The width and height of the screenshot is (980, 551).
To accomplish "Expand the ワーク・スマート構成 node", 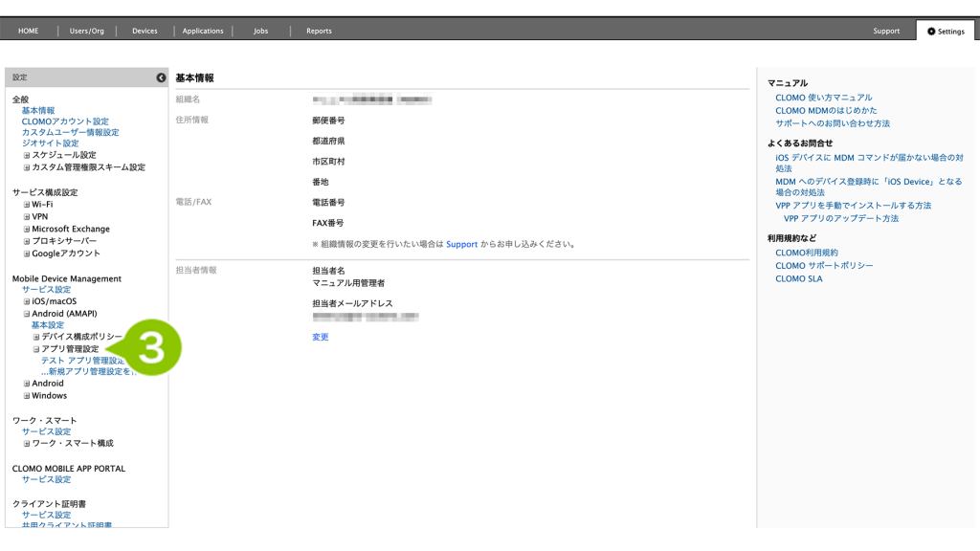I will point(27,444).
